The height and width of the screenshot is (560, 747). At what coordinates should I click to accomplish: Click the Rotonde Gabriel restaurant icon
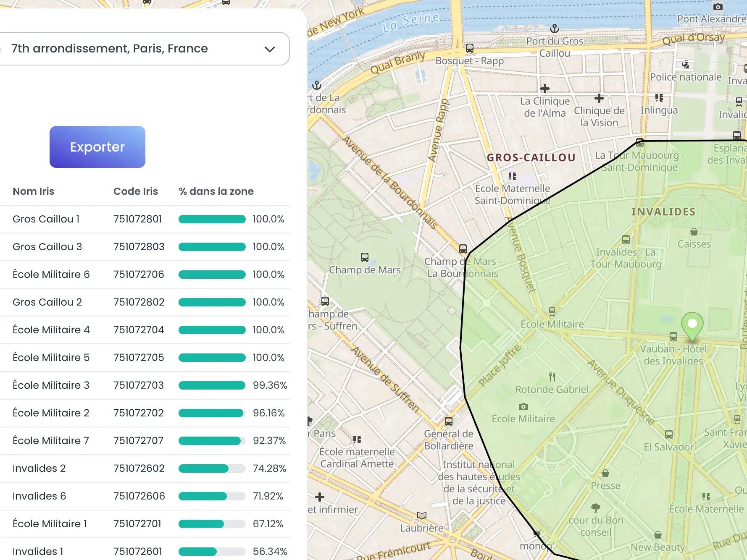click(552, 377)
